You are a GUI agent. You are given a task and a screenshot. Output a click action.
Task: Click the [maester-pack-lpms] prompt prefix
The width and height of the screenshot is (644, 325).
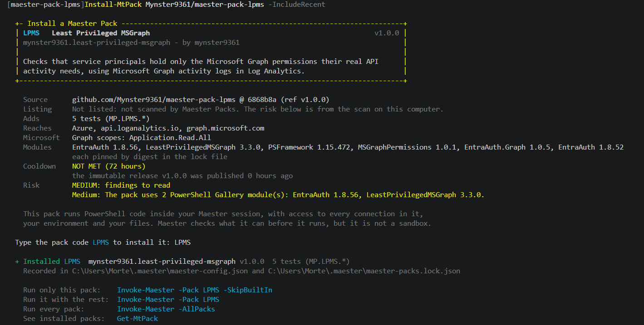(x=46, y=5)
